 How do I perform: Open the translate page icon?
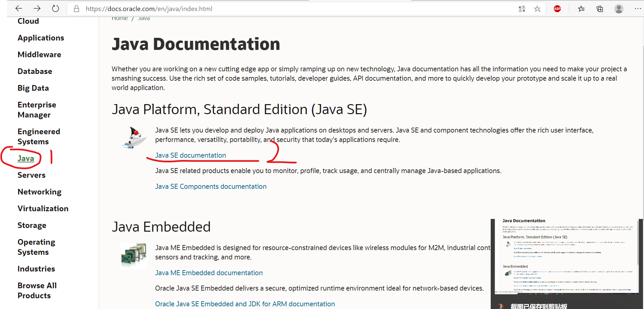pyautogui.click(x=522, y=9)
